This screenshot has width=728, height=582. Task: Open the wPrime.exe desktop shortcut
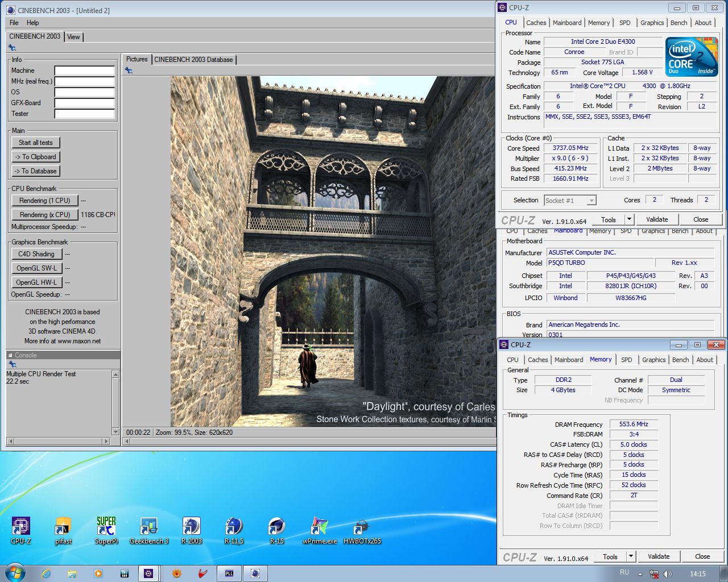[320, 530]
